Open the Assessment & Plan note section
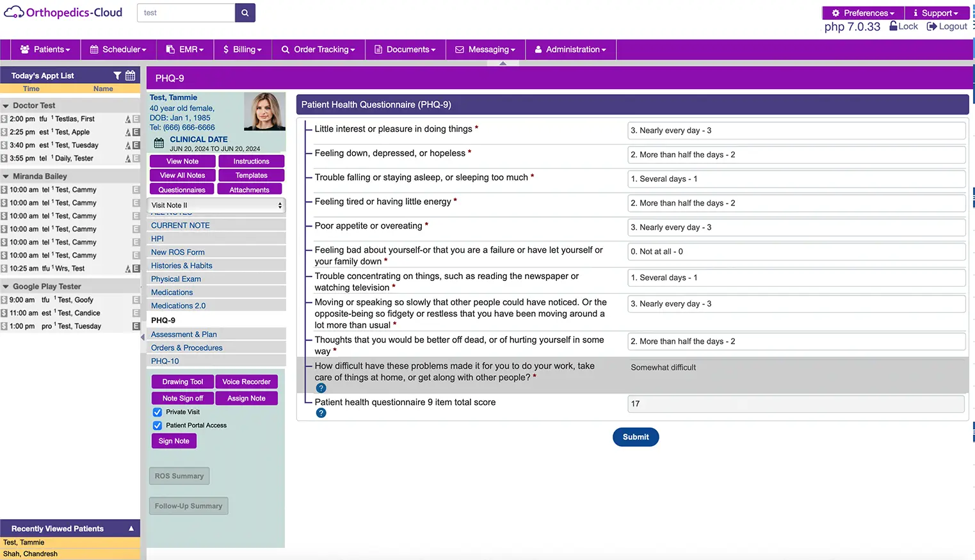 click(x=184, y=334)
